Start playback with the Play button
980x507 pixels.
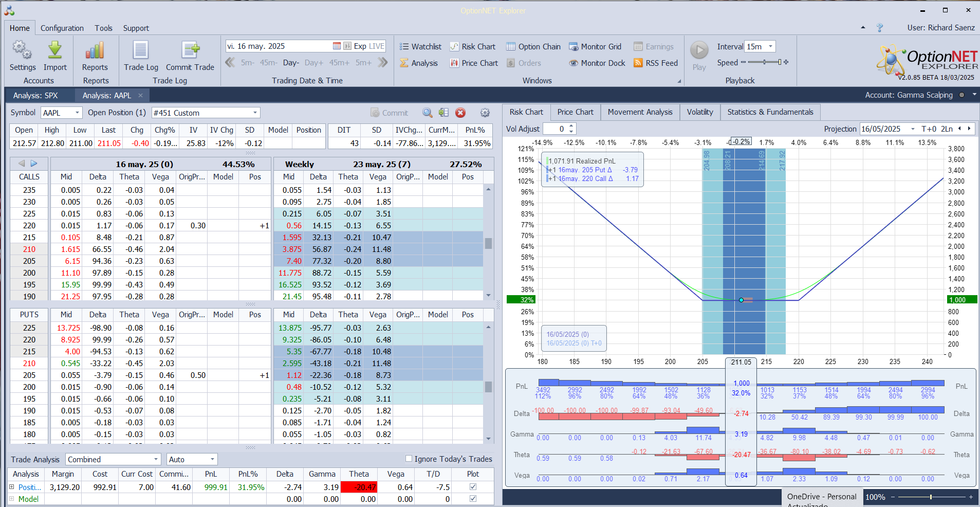[699, 50]
